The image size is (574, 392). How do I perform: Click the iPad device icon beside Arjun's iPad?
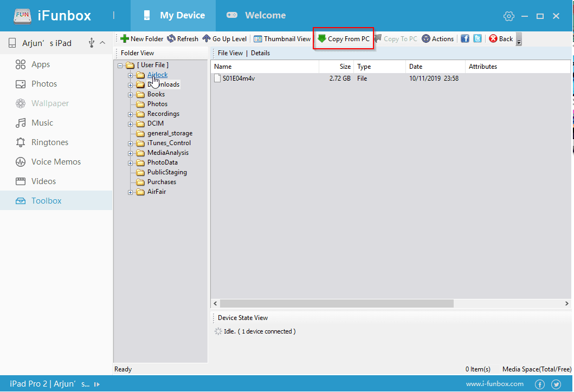coord(12,43)
